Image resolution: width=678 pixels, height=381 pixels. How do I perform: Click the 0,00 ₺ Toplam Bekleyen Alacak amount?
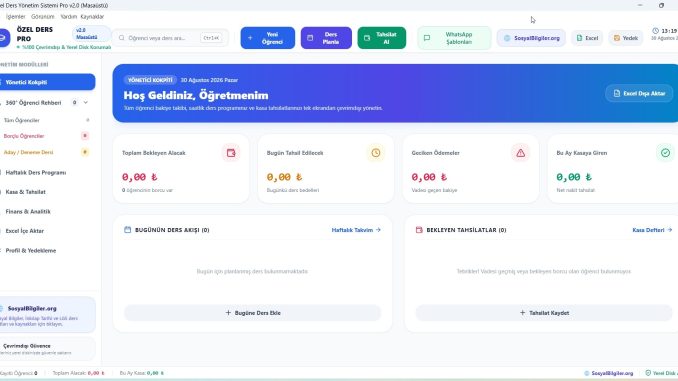click(139, 177)
